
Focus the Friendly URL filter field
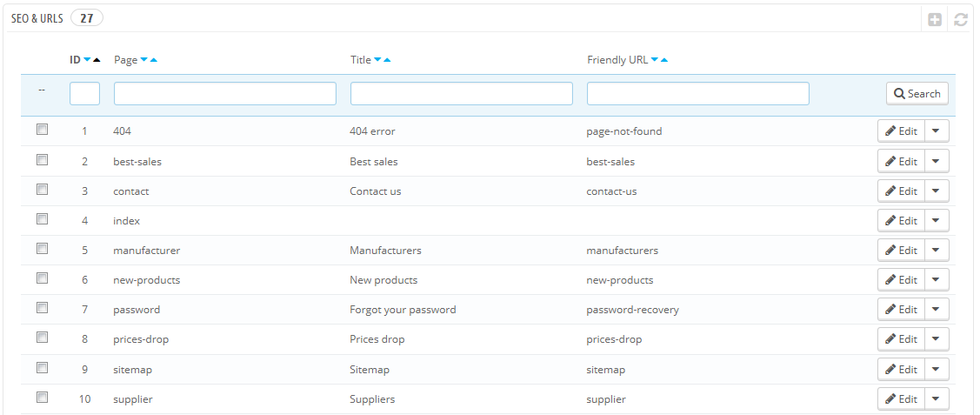[698, 93]
